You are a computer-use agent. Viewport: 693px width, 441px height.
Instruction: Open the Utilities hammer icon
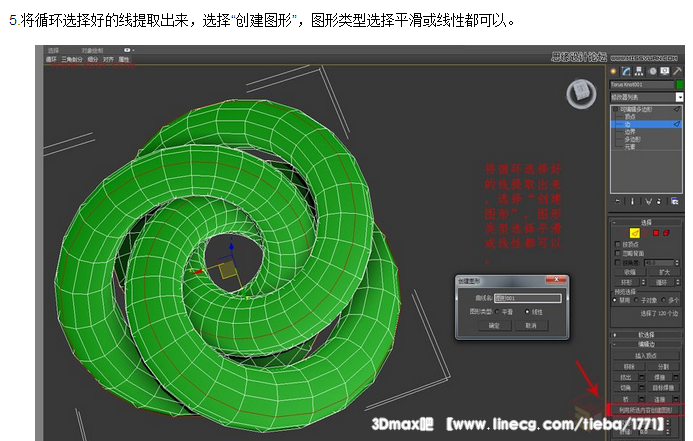coord(678,71)
